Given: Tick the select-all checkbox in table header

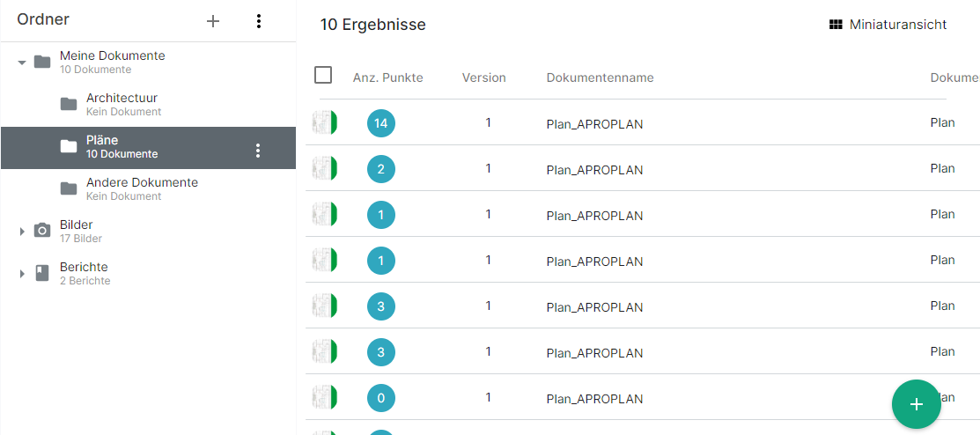Looking at the screenshot, I should pos(323,76).
